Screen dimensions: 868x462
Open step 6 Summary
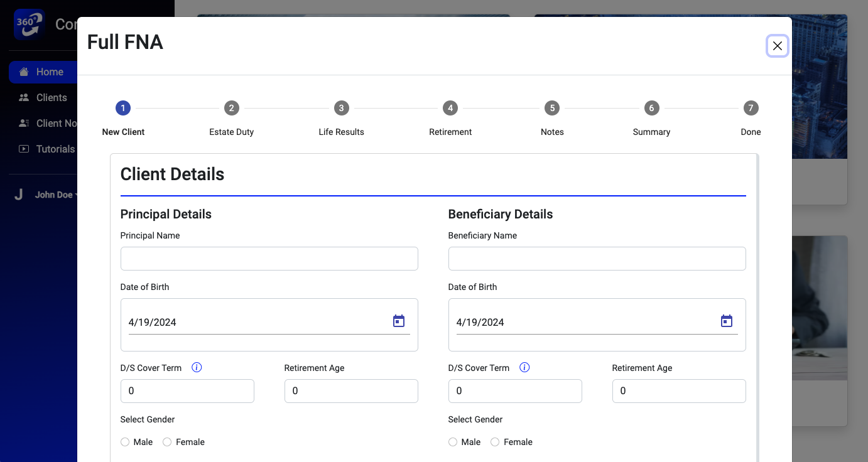651,109
